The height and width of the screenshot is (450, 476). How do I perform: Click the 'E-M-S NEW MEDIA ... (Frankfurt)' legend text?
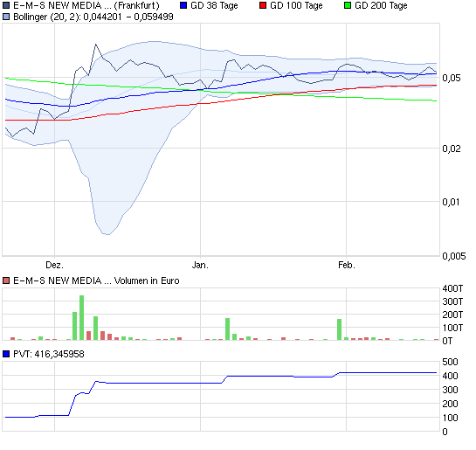point(86,5)
